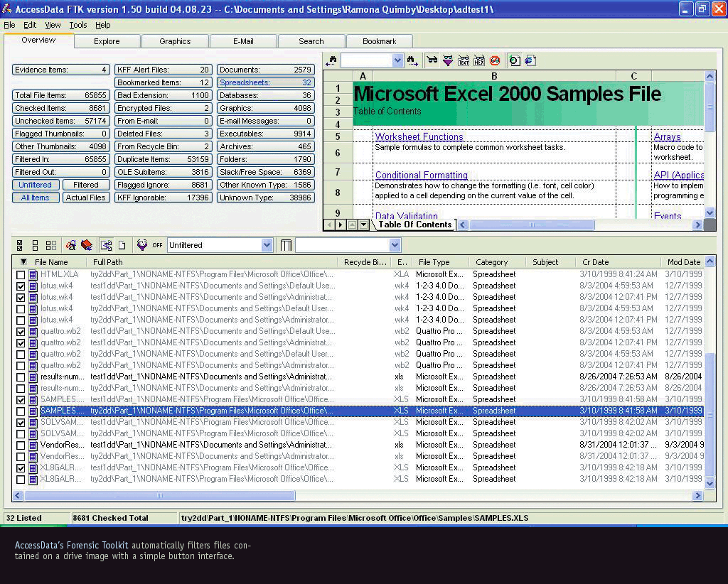The width and height of the screenshot is (728, 584).
Task: Toggle checkbox for highlighted SAMPLES.XLS row
Action: point(21,411)
